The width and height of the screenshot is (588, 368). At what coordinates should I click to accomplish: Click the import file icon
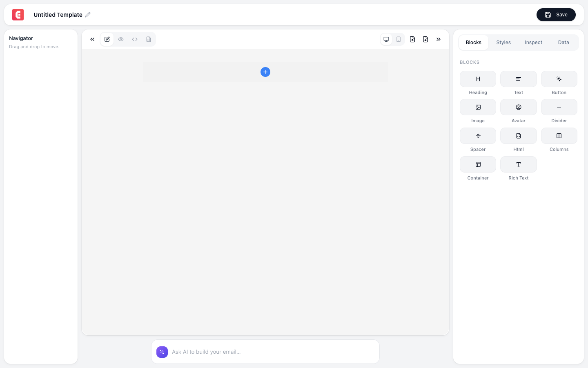click(x=412, y=39)
